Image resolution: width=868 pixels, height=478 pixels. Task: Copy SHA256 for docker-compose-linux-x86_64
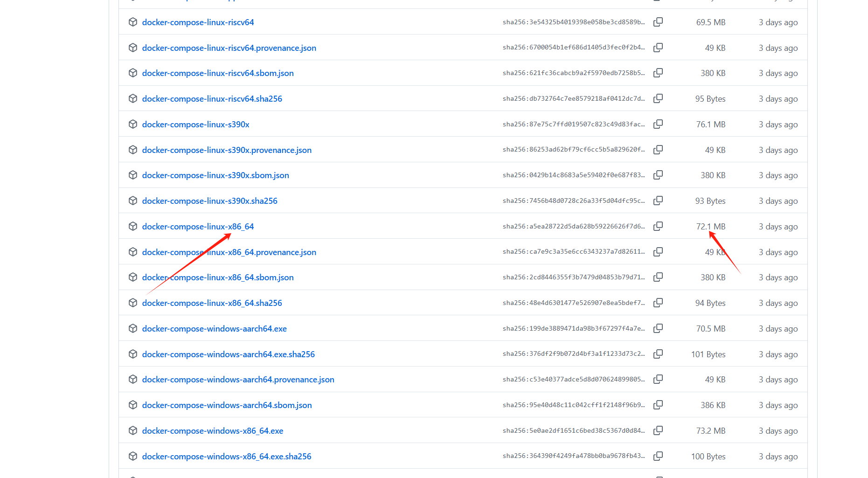(658, 226)
